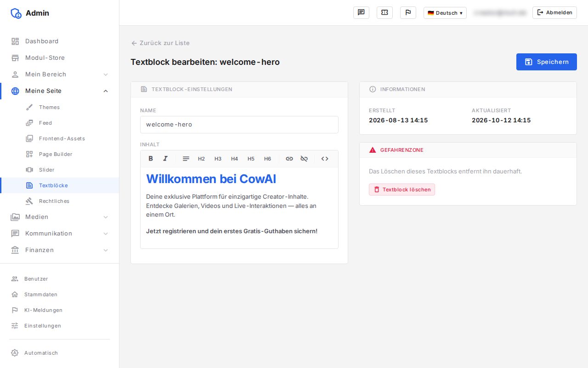Open Page Builder submenu item

(x=60, y=154)
